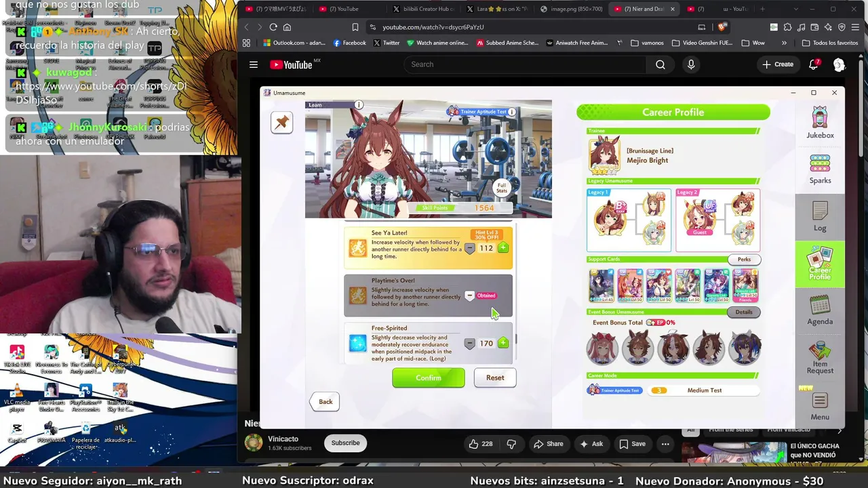Confirm the skill selection
The height and width of the screenshot is (488, 868).
(x=429, y=378)
